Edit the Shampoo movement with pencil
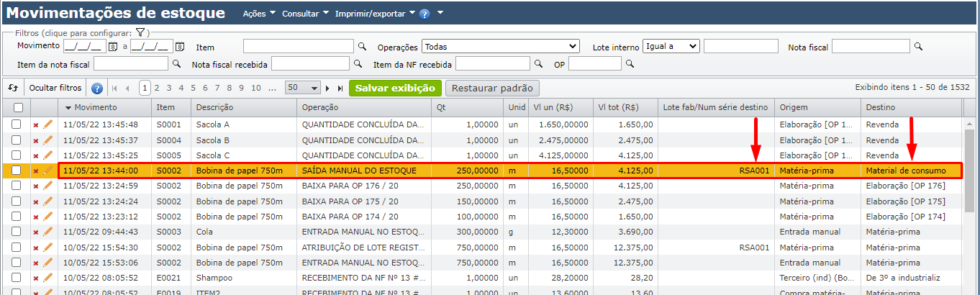 pyautogui.click(x=47, y=278)
